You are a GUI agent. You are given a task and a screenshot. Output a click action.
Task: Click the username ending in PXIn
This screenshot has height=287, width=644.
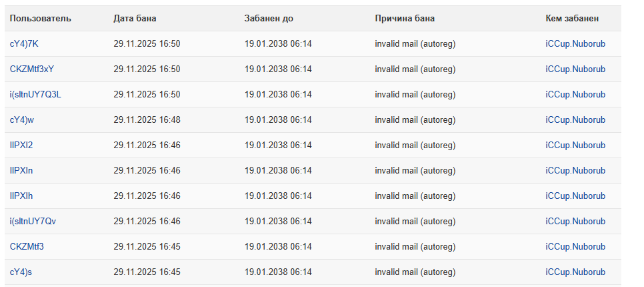pyautogui.click(x=21, y=171)
